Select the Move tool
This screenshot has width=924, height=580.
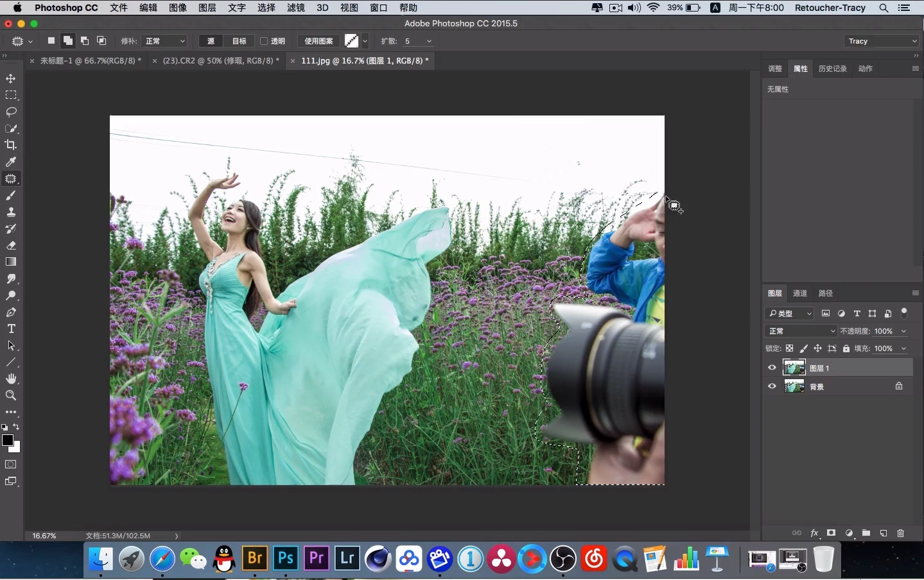11,78
